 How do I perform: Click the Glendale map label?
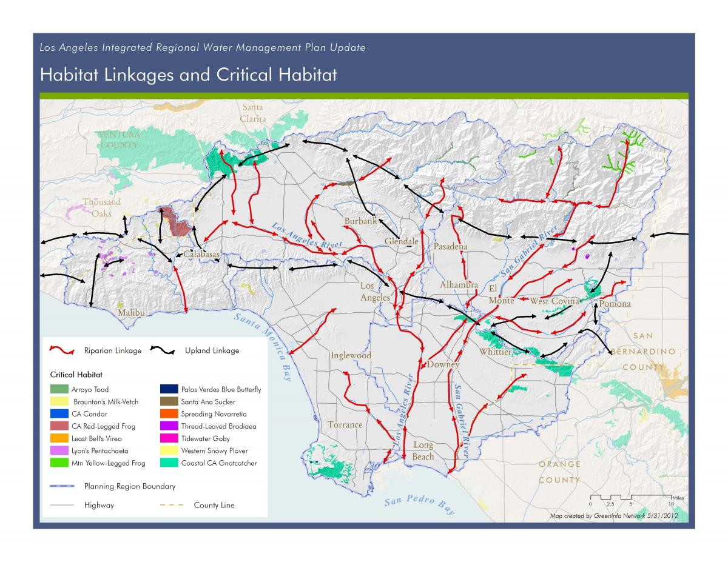click(402, 241)
